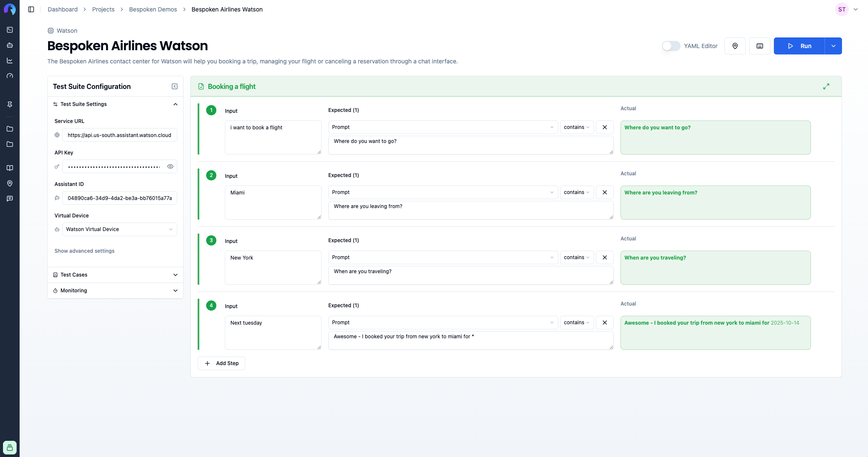The image size is (868, 457).
Task: Enable the YAML Editor toggle
Action: 671,46
